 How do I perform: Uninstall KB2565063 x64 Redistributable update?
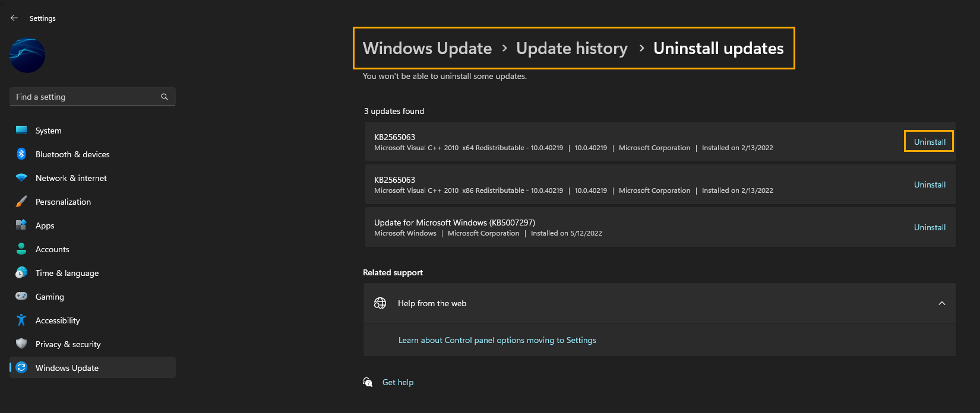pos(930,142)
